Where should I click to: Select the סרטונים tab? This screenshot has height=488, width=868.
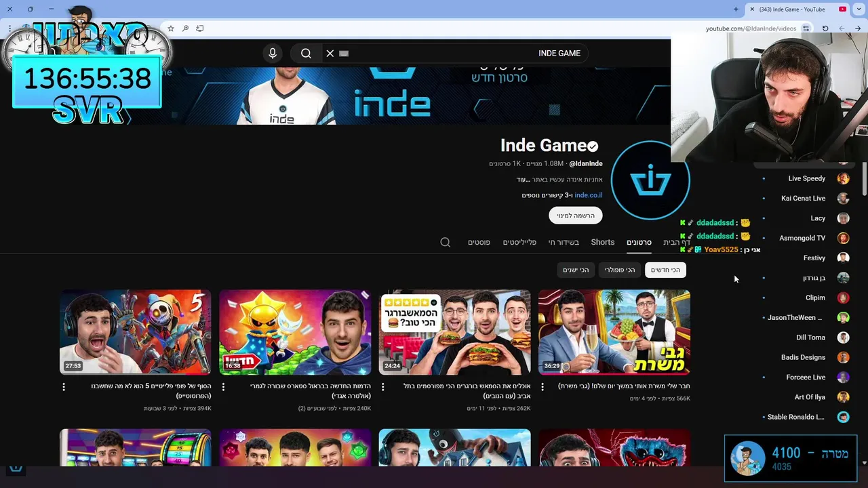tap(639, 243)
